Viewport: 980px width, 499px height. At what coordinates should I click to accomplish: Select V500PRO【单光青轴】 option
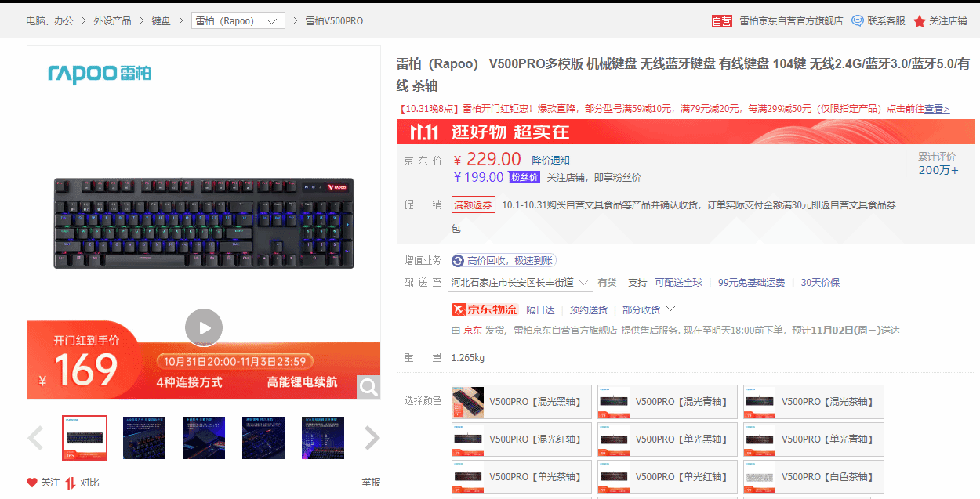click(x=814, y=439)
